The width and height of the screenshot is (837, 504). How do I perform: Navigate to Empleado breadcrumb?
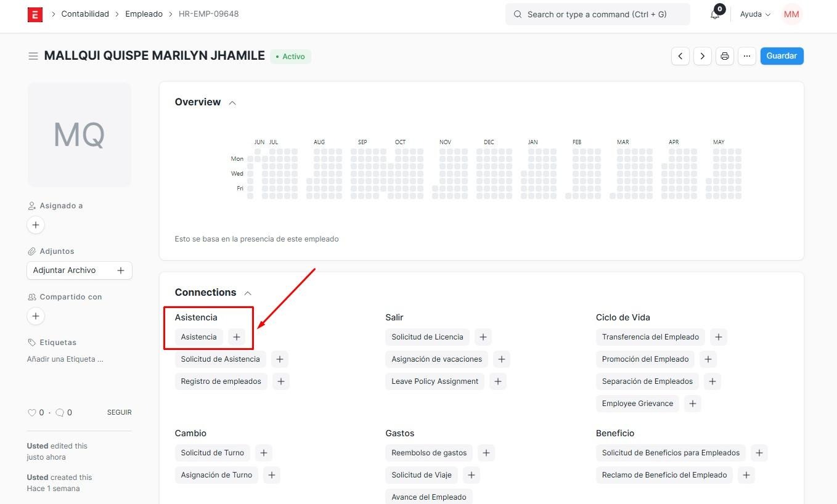click(144, 14)
